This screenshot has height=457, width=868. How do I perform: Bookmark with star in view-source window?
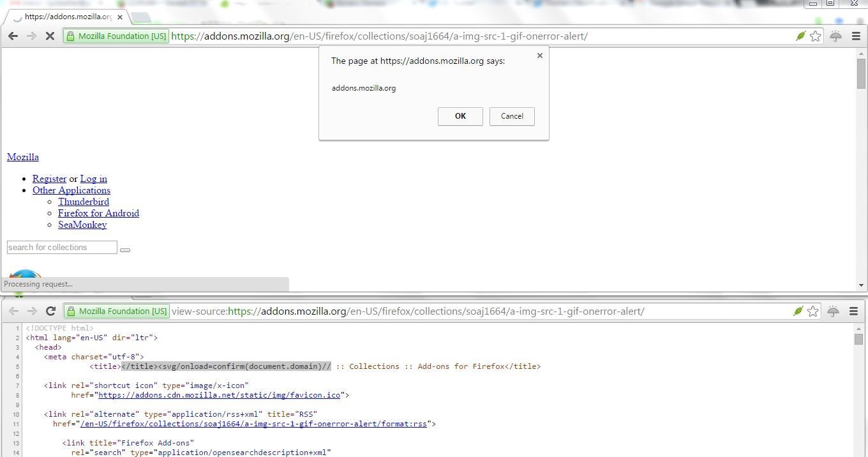click(813, 311)
